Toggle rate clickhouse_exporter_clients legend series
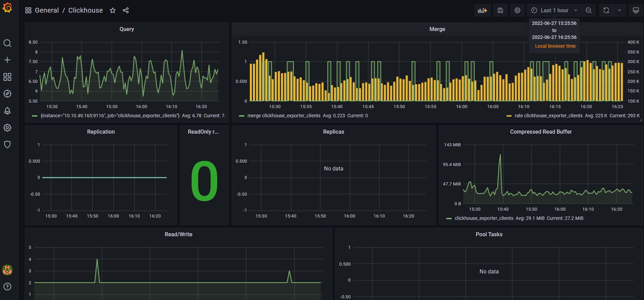 click(548, 116)
